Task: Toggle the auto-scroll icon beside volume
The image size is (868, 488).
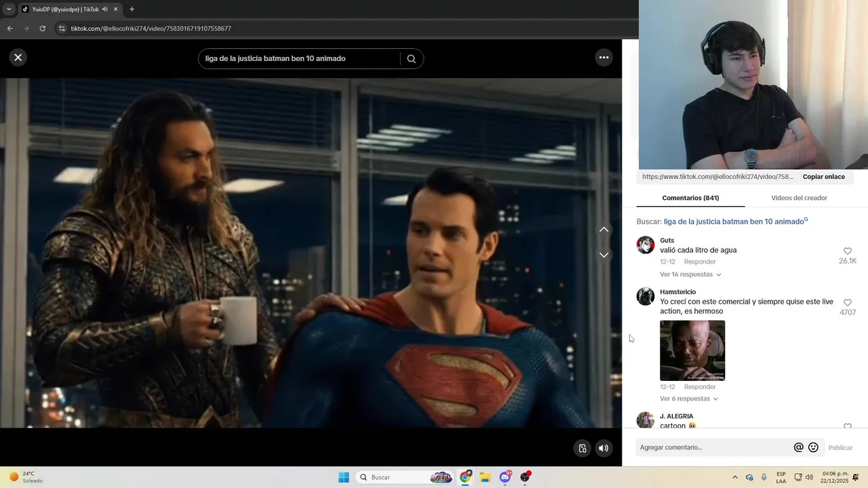Action: click(582, 448)
